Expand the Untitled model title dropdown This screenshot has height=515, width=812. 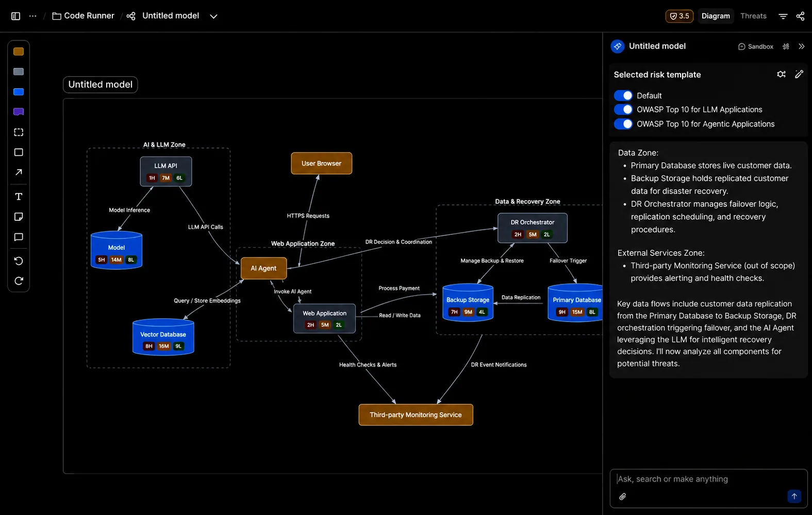coord(213,16)
